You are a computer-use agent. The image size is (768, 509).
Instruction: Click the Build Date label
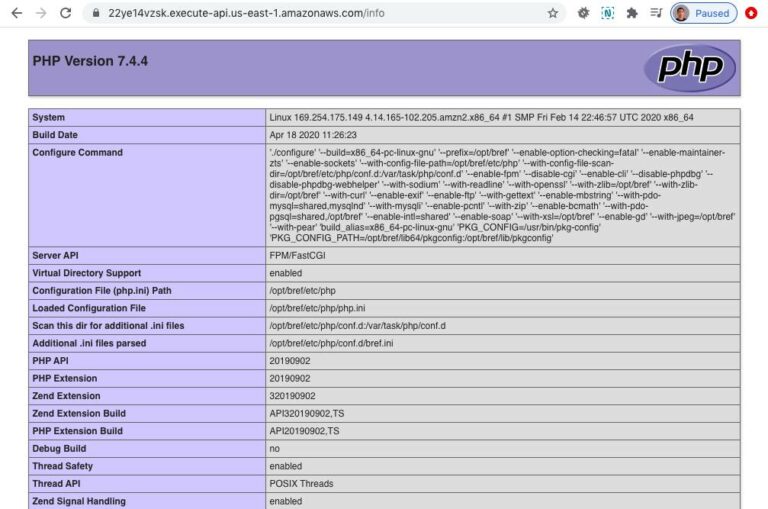click(x=55, y=135)
